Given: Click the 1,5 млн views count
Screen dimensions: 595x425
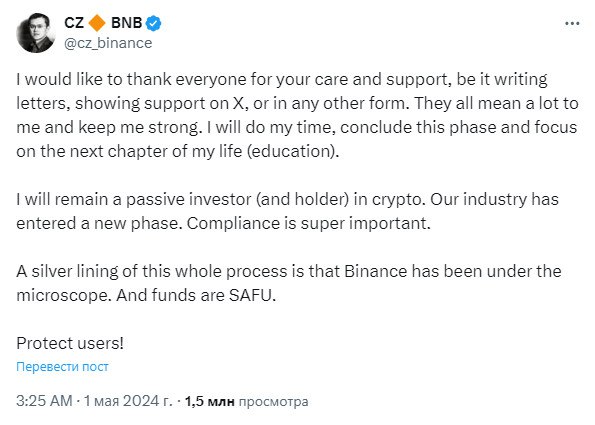Looking at the screenshot, I should 209,401.
